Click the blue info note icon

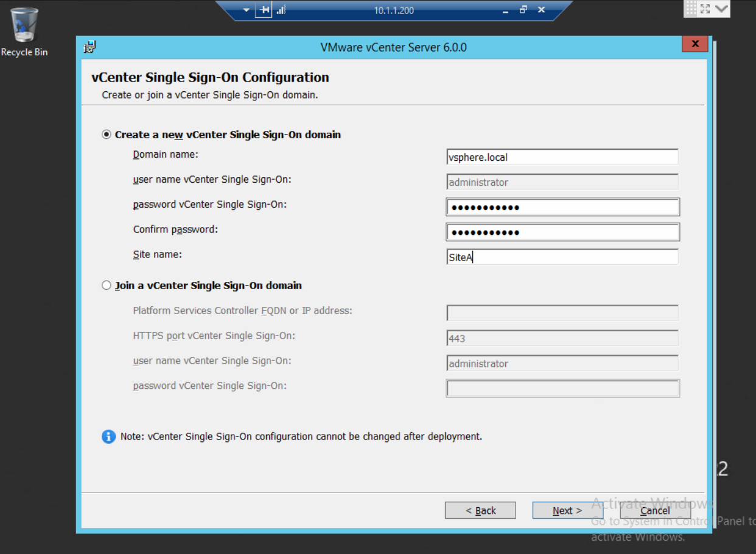(108, 437)
